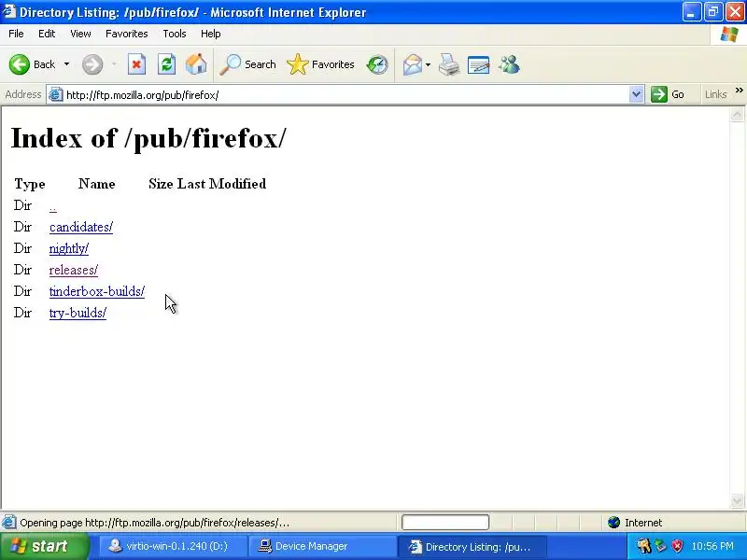747x560 pixels.
Task: Open the Messenger people icon
Action: tap(509, 64)
